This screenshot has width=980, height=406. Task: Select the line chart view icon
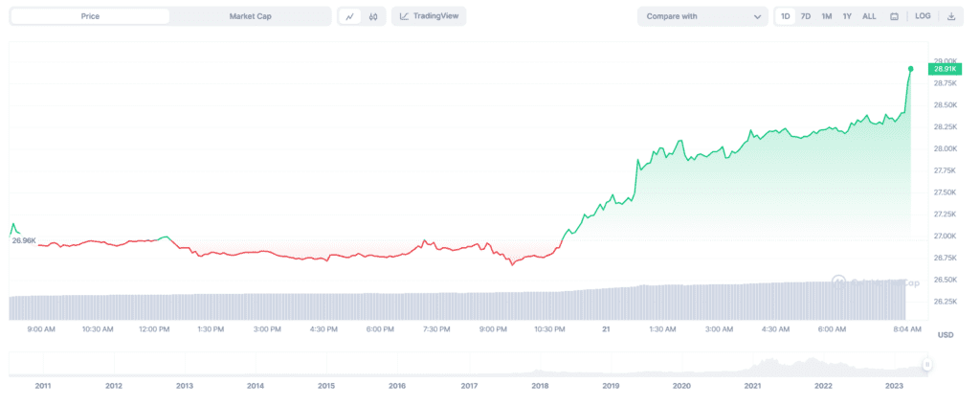[x=349, y=16]
